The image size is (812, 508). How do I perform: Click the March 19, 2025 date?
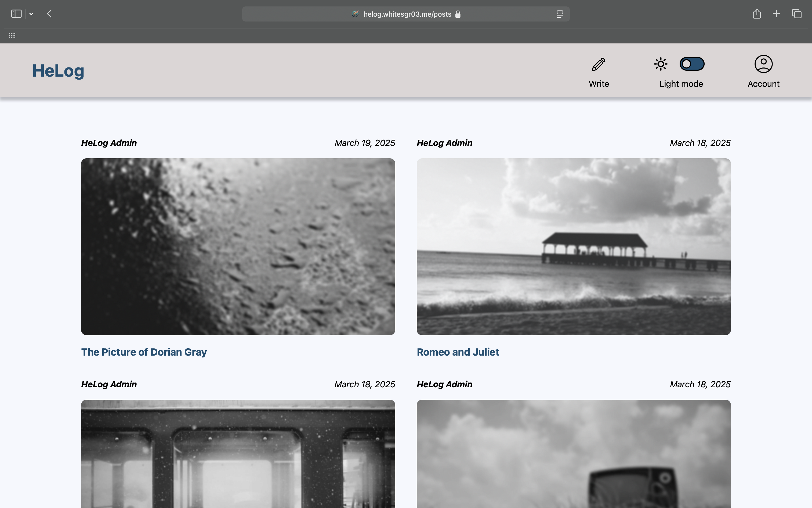point(365,143)
